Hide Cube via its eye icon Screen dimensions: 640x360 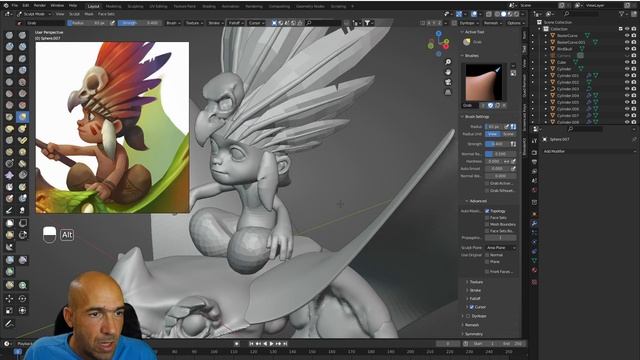pos(627,62)
